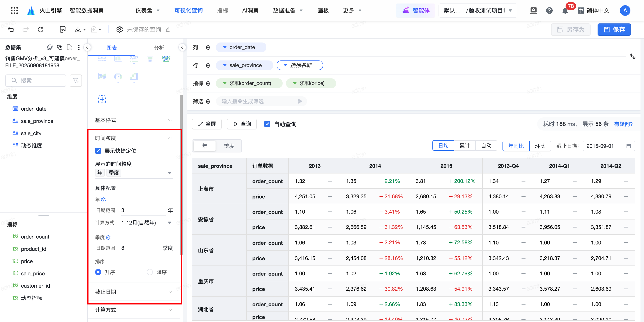Click the download export icon
Image resolution: width=644 pixels, height=322 pixels.
point(78,30)
